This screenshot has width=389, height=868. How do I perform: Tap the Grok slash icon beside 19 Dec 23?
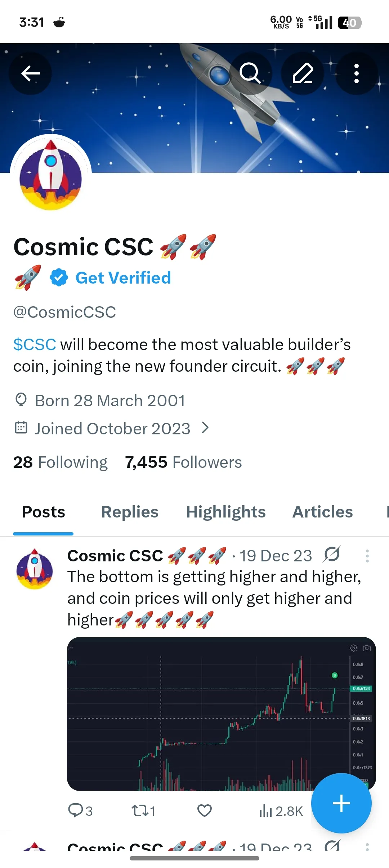point(332,554)
